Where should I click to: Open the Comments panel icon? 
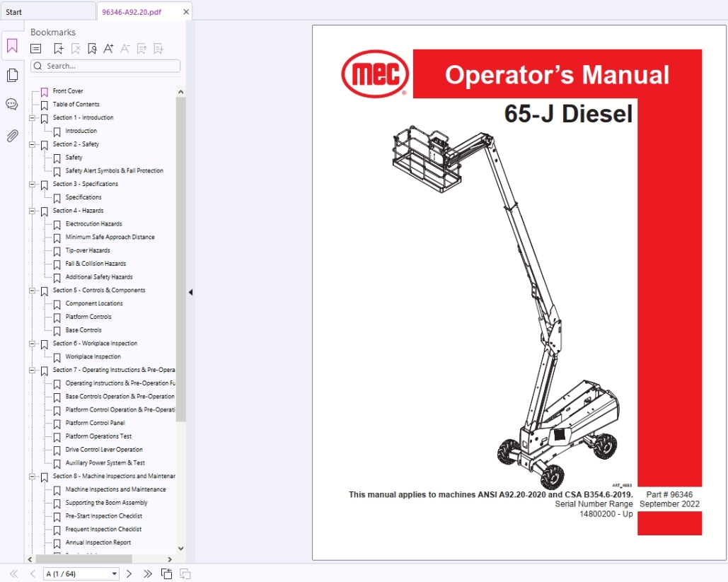(12, 105)
